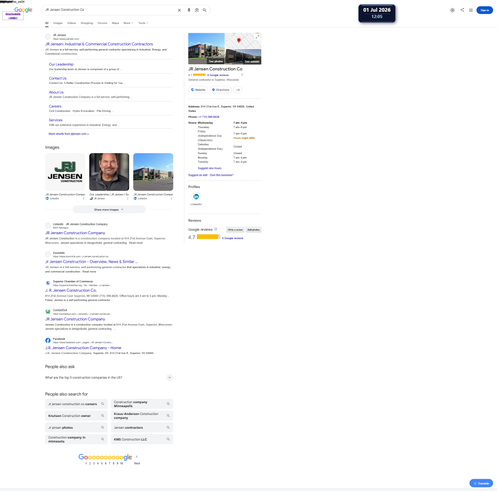Image resolution: width=500 pixels, height=491 pixels.
Task: Open the Services sitelink
Action: point(55,120)
